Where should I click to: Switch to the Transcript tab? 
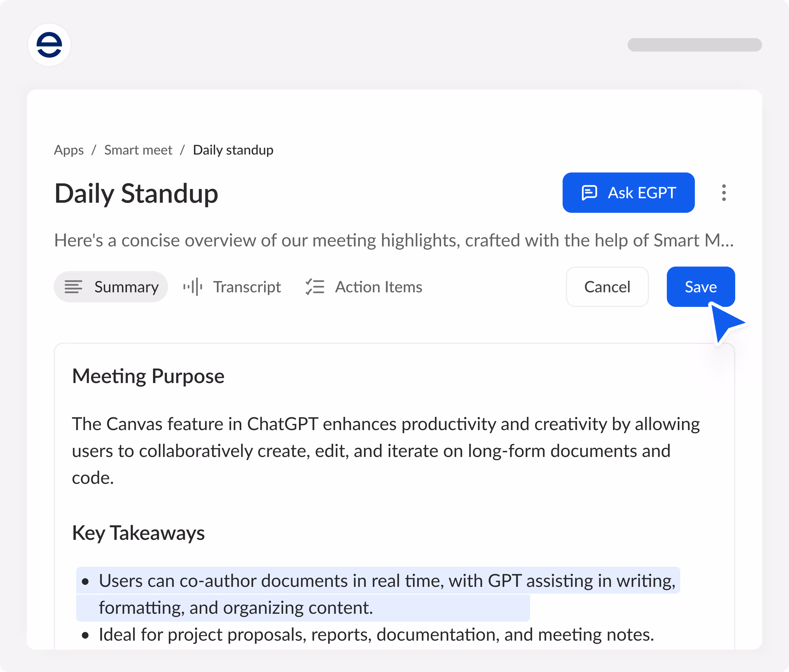pyautogui.click(x=246, y=287)
